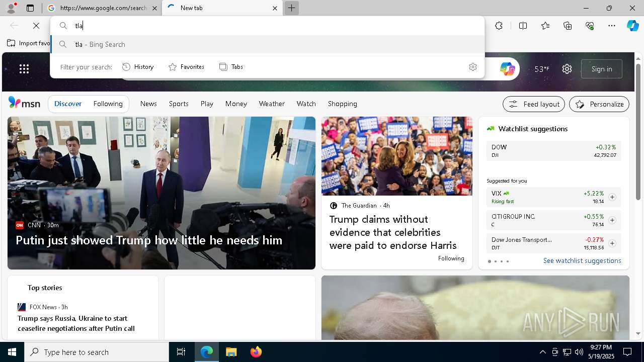Open the profile avatar icon
The height and width of the screenshot is (362, 644).
11,8
